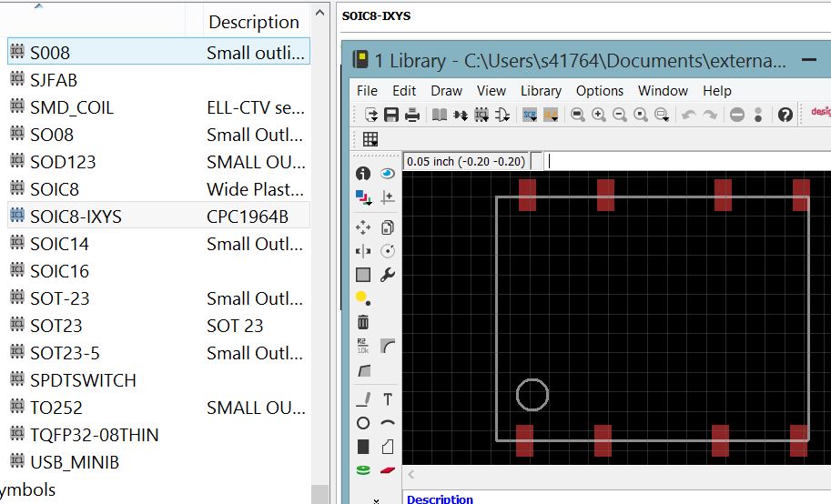Screen dimensions: 831x504
Task: Open the Symbol gate editor icon
Action: click(x=502, y=115)
